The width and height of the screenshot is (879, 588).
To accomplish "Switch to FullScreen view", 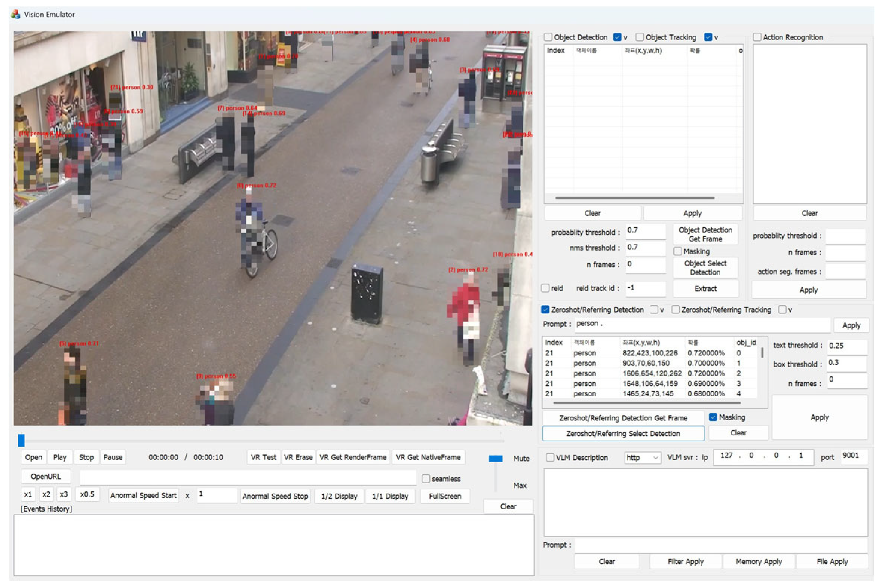I will 445,496.
